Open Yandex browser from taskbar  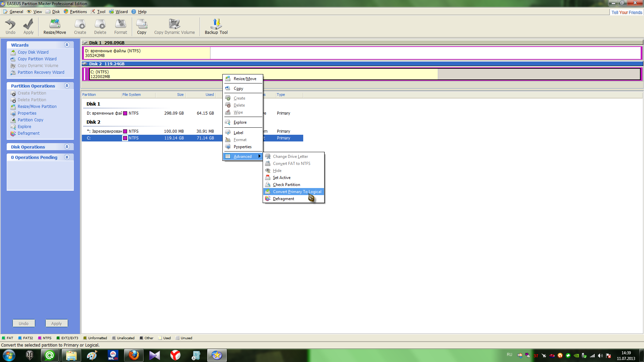click(175, 355)
